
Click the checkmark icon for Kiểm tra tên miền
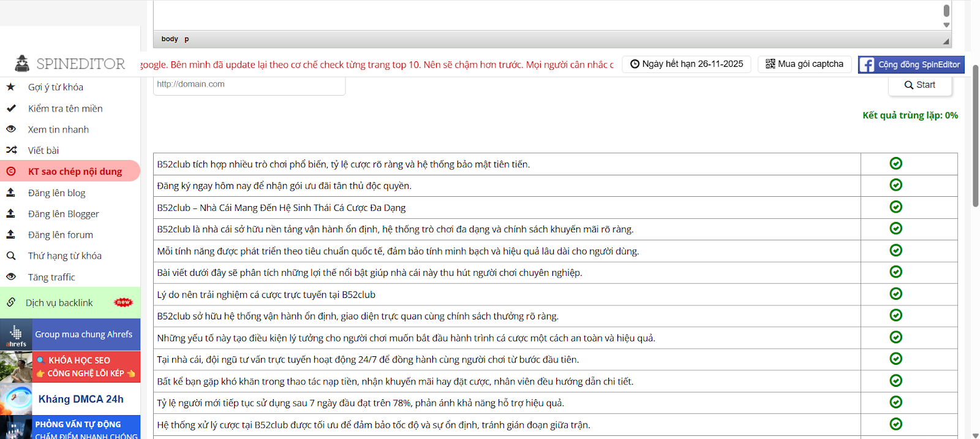pyautogui.click(x=11, y=109)
